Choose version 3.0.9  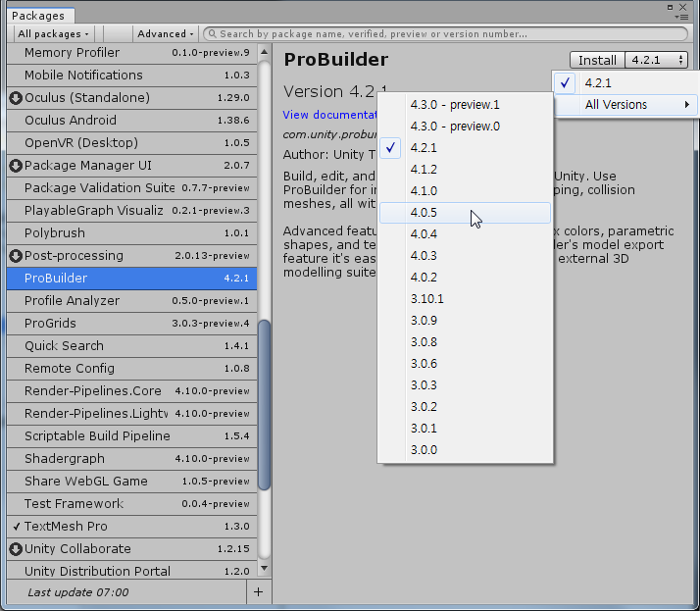click(465, 321)
